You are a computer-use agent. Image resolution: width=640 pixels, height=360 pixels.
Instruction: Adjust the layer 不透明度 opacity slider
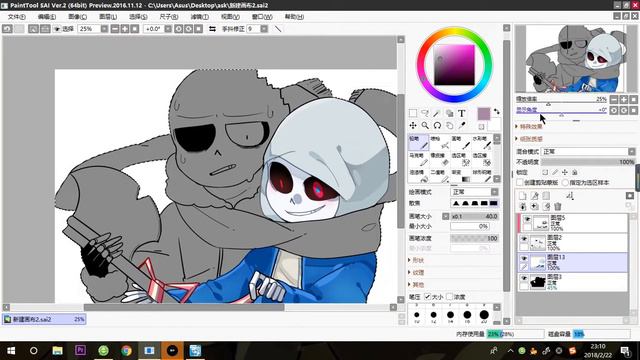(x=588, y=162)
